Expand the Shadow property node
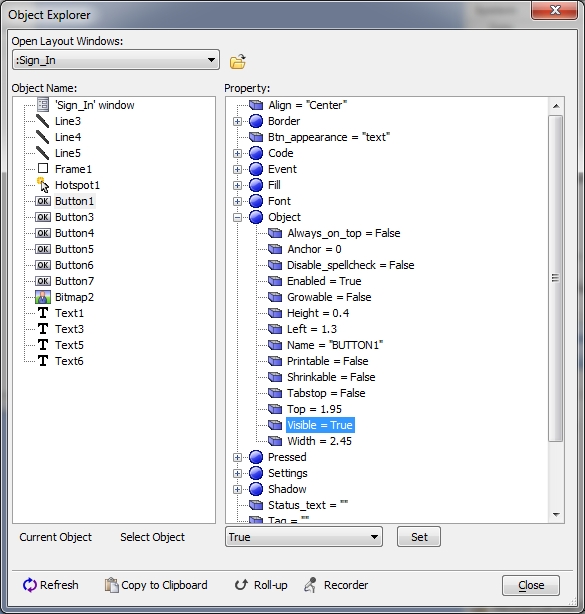 [237, 489]
